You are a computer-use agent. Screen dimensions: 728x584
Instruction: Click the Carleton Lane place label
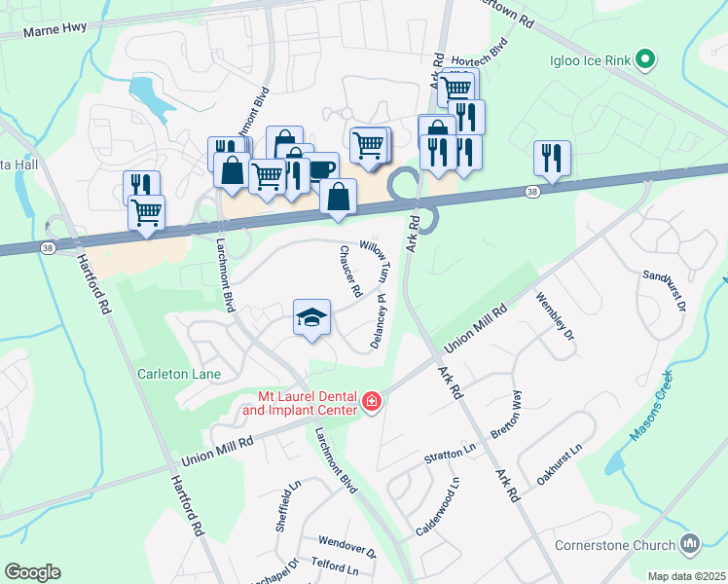tap(179, 374)
